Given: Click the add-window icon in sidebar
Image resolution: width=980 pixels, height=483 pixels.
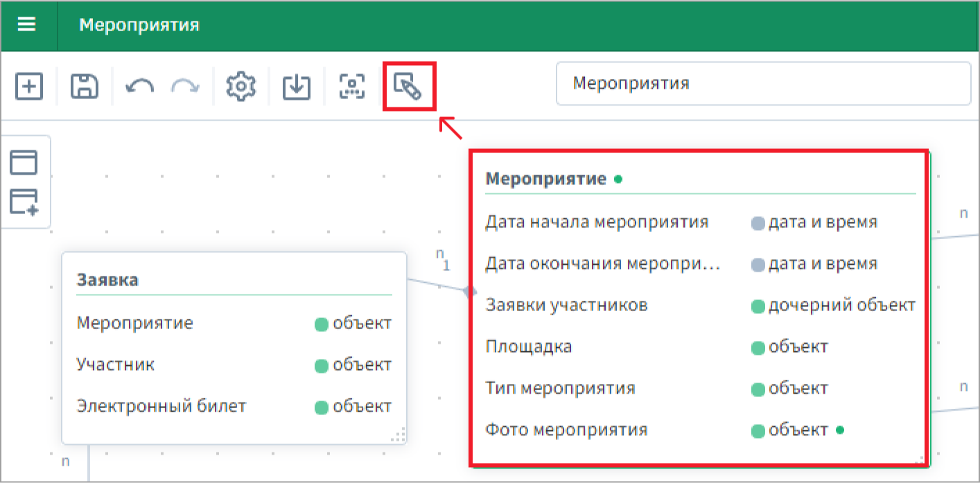Looking at the screenshot, I should [x=24, y=202].
